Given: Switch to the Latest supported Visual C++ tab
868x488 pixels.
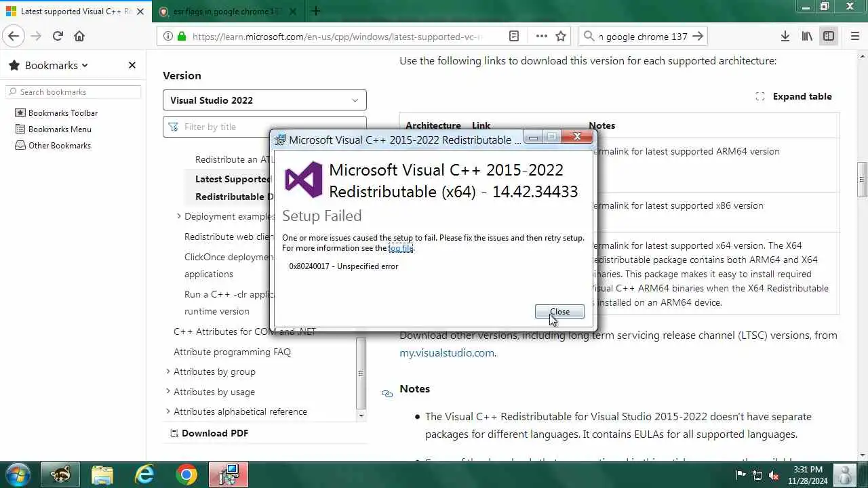Looking at the screenshot, I should (75, 12).
